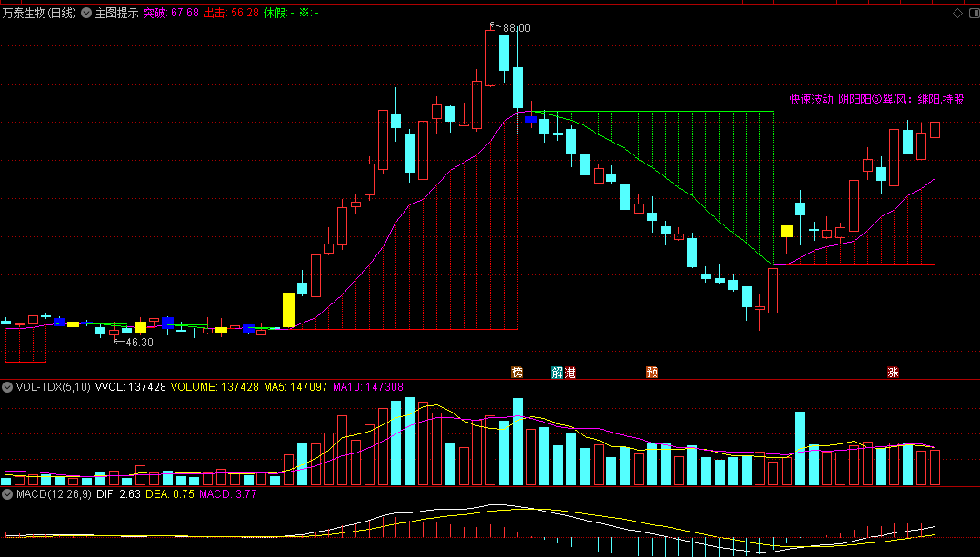Click the 出击: 56.28 value
The width and height of the screenshot is (980, 557).
click(x=231, y=13)
